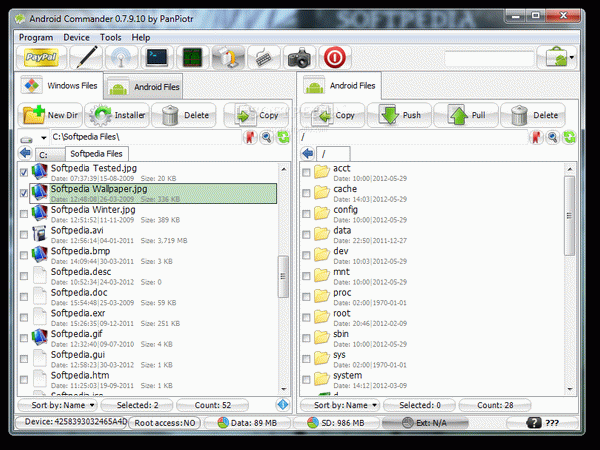The image size is (600, 450).
Task: Click the Installer button
Action: 117,115
